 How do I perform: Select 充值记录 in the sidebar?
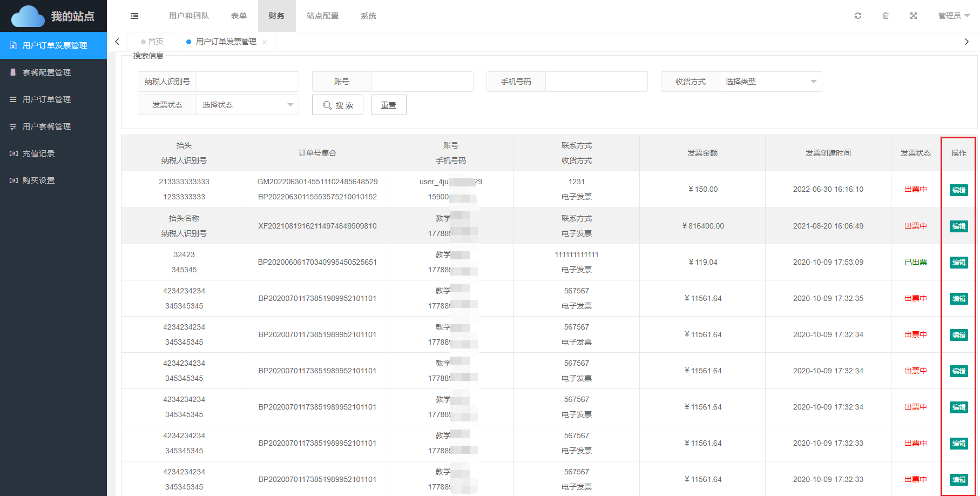click(39, 153)
